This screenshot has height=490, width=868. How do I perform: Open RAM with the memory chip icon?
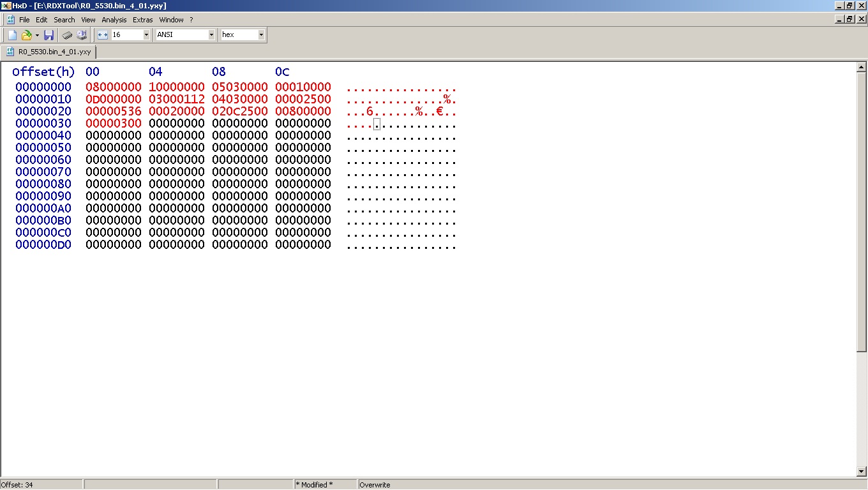click(67, 35)
